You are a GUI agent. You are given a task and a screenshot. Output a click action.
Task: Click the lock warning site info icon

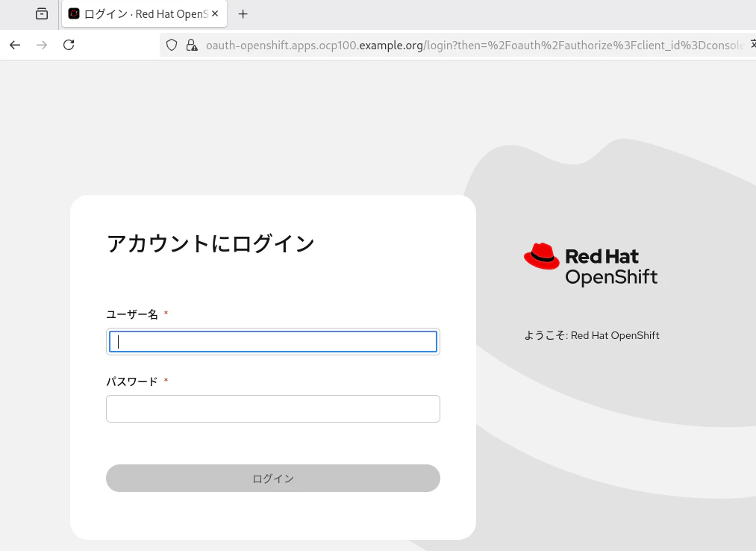click(192, 45)
